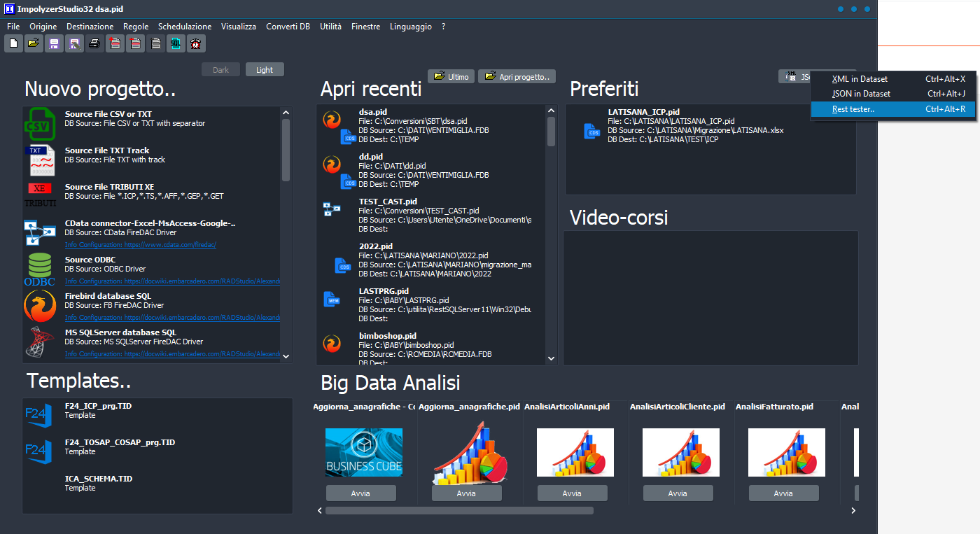Select the Firebird database icon
Viewport: 980px width, 534px height.
point(40,307)
